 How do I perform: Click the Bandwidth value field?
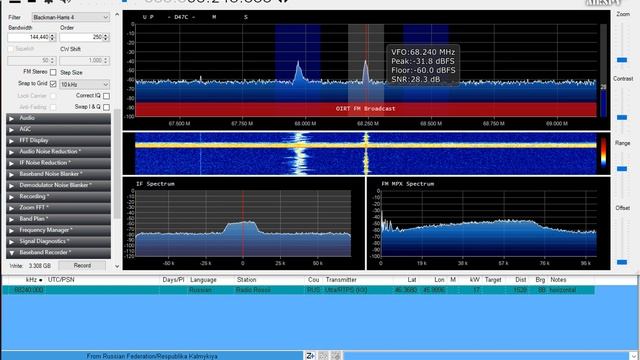pyautogui.click(x=29, y=37)
